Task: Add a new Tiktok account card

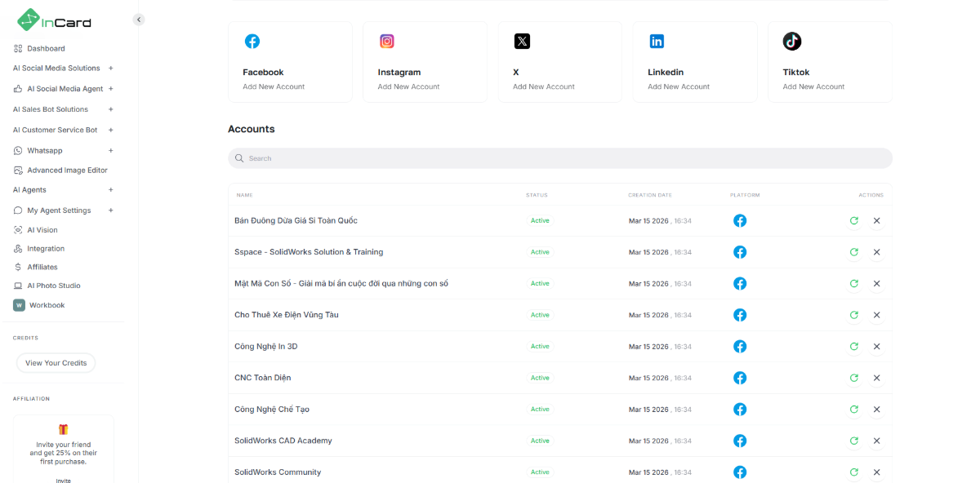Action: click(x=830, y=62)
